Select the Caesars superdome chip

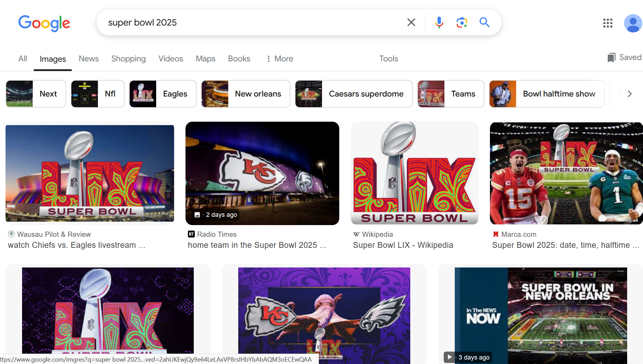(354, 94)
